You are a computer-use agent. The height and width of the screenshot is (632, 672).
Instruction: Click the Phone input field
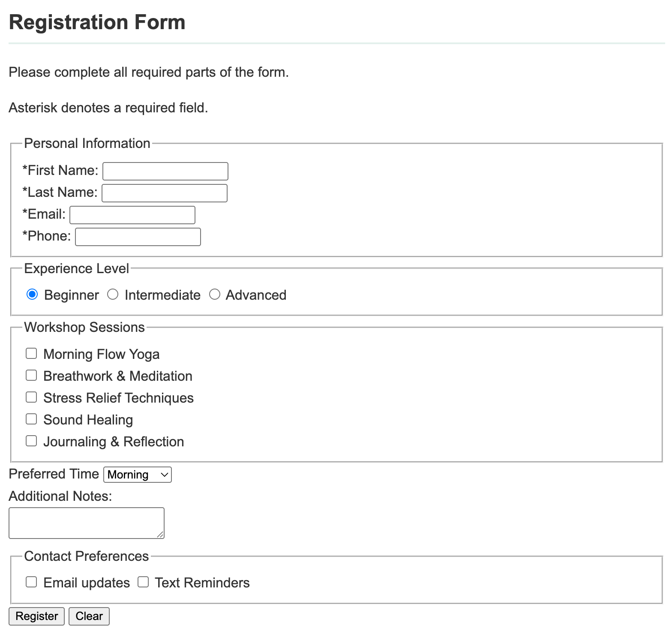pos(138,237)
